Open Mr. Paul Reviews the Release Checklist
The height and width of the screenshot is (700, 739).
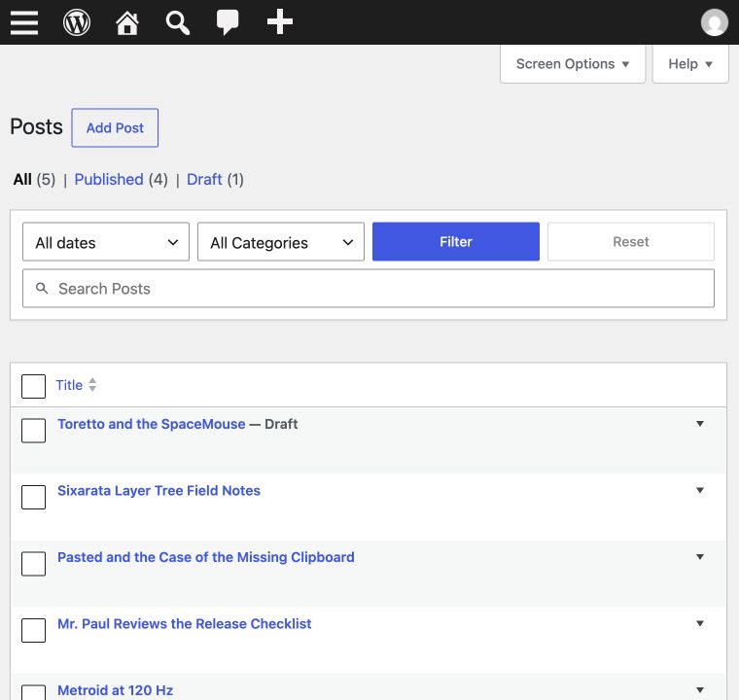click(x=185, y=623)
